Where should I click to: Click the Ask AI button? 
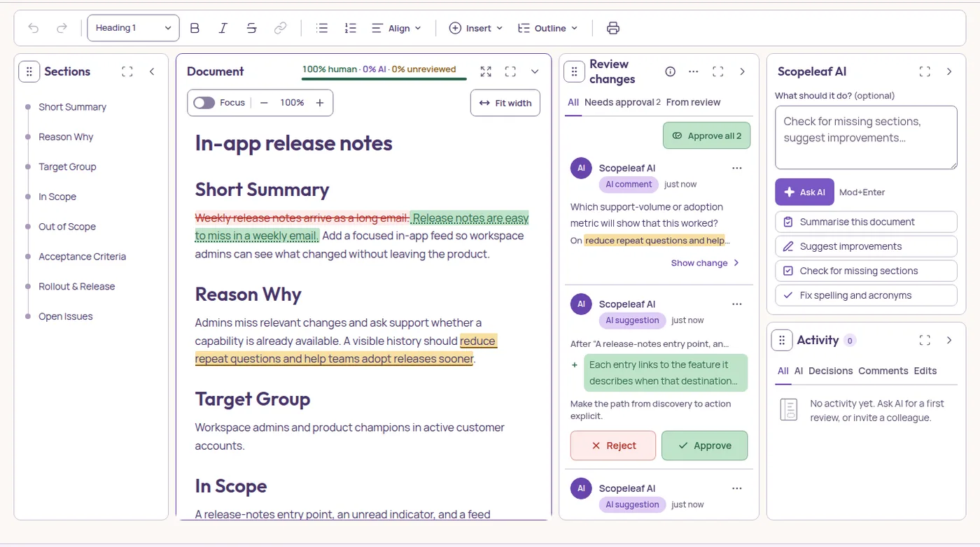click(x=804, y=192)
